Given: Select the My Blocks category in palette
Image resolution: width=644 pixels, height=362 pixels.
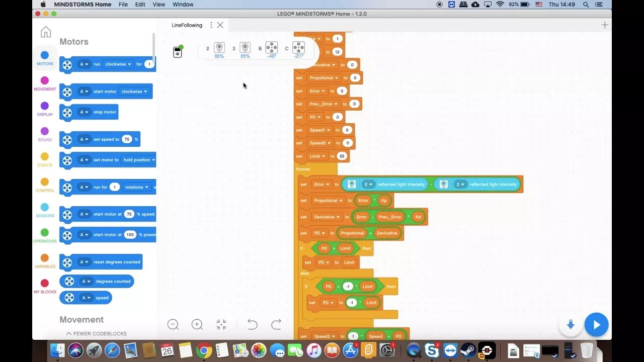Looking at the screenshot, I should (x=45, y=286).
